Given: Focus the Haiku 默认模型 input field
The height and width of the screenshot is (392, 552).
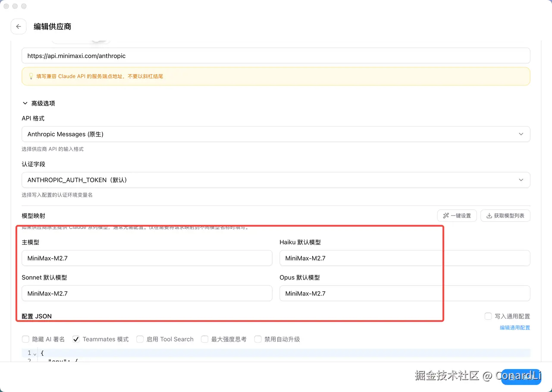Looking at the screenshot, I should tap(405, 258).
